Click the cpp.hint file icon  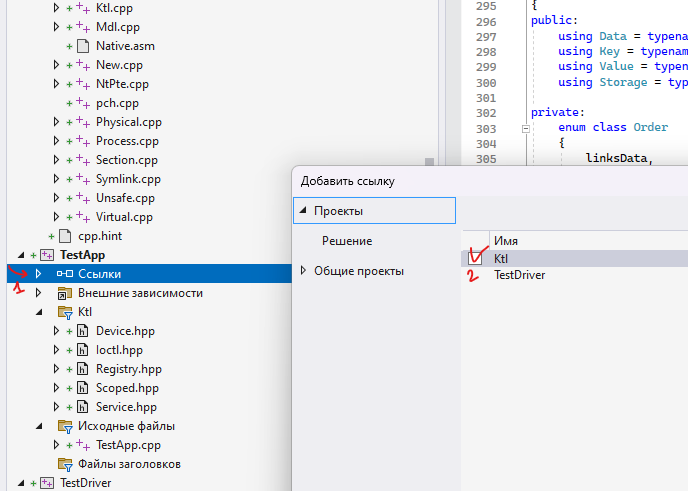click(66, 236)
